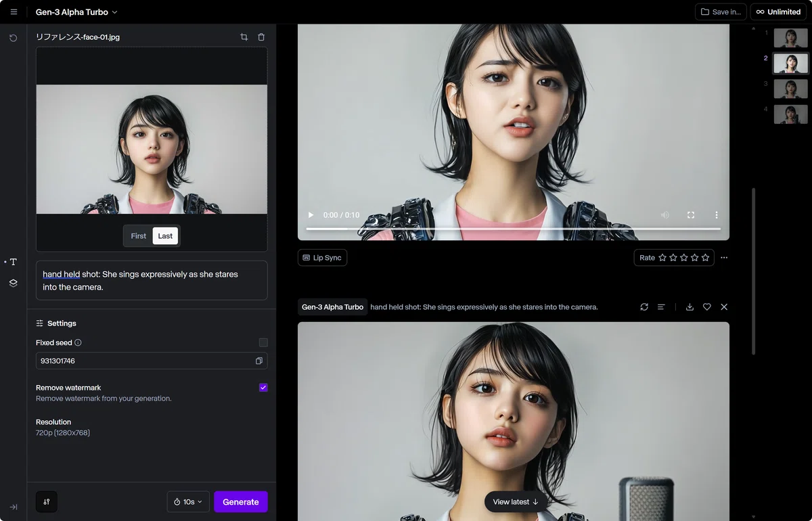Open video player more options

[x=717, y=214]
